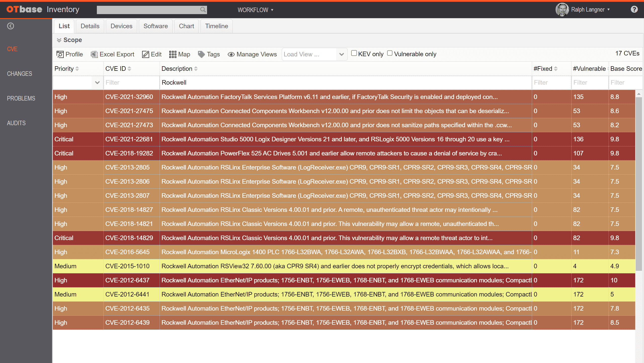
Task: Open the Map grid view
Action: click(179, 54)
